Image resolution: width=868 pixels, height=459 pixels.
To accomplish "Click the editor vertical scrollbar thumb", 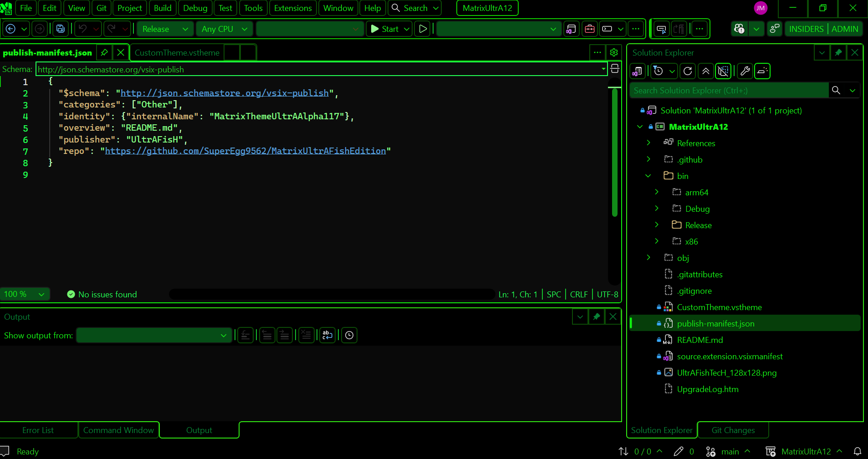I will tap(614, 152).
